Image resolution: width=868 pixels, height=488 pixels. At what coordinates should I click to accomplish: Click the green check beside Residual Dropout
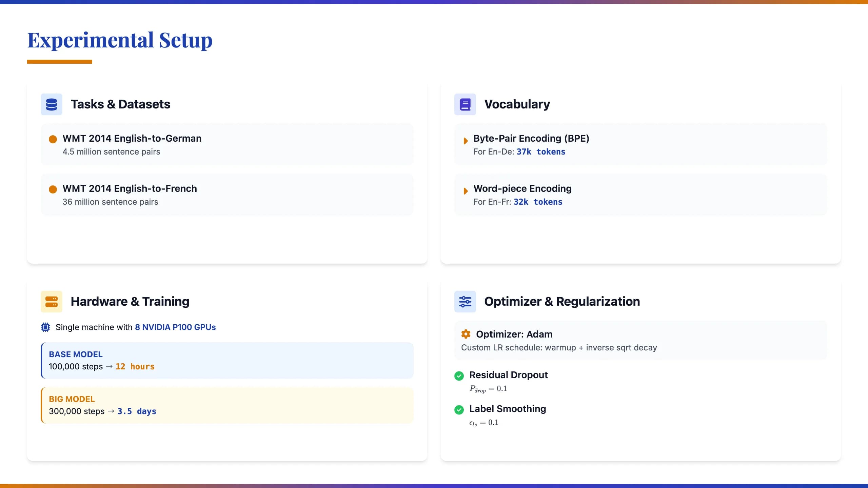coord(459,376)
